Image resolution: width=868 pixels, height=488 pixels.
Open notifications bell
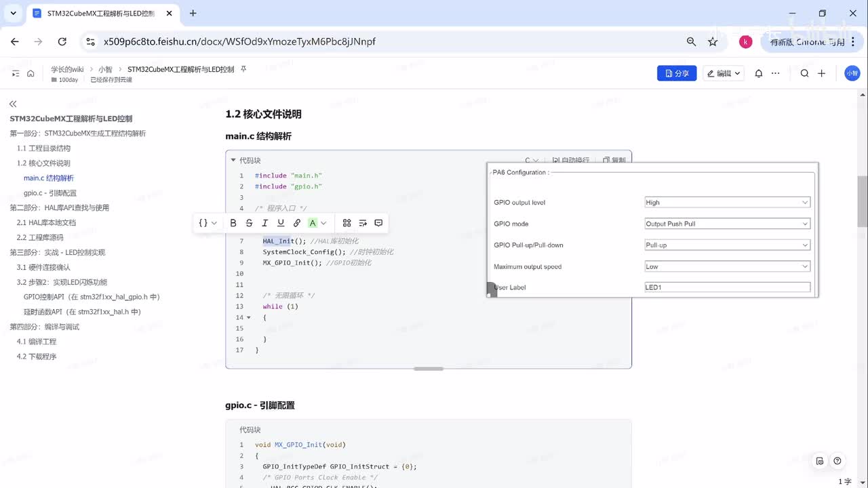pyautogui.click(x=759, y=73)
